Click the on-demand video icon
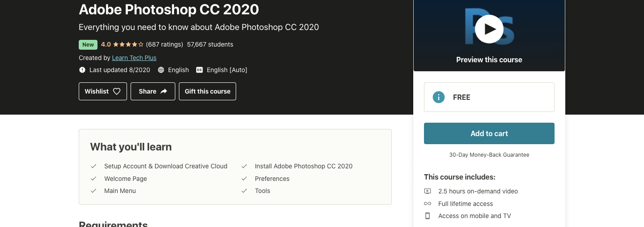This screenshot has height=227, width=644. coord(428,191)
